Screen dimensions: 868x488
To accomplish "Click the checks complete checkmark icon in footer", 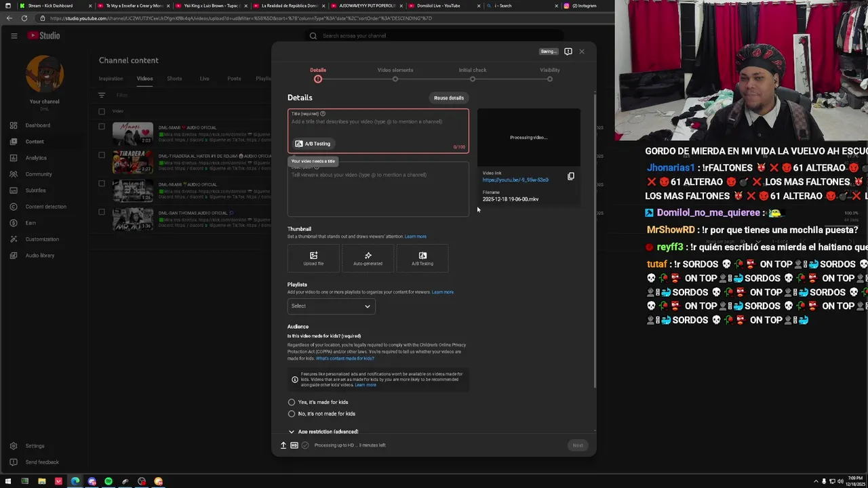I will tap(305, 445).
